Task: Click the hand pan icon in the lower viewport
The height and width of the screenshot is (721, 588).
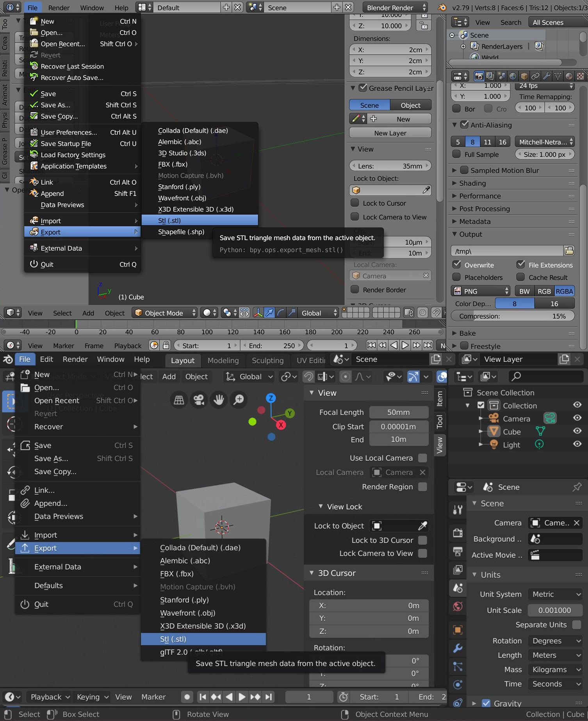Action: (219, 400)
